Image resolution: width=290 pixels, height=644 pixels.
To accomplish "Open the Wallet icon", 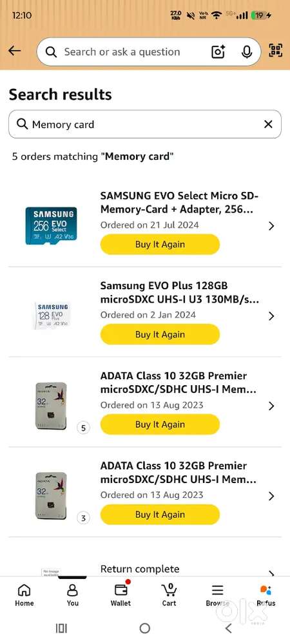I will (121, 596).
